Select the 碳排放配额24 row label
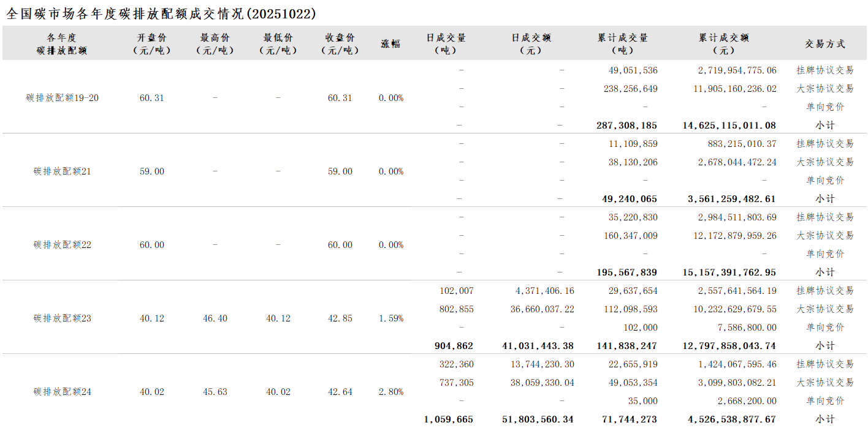 tap(63, 392)
